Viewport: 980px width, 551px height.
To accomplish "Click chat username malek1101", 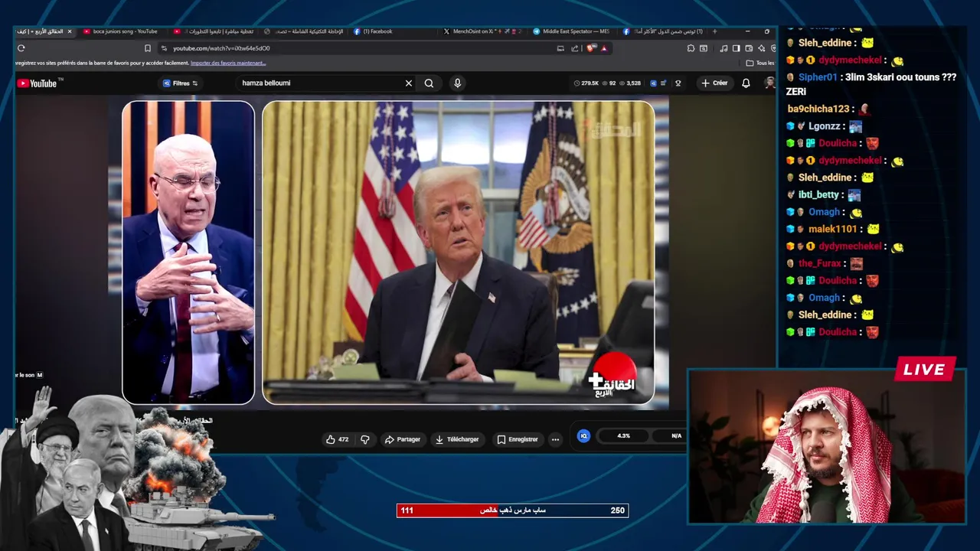I will [833, 230].
